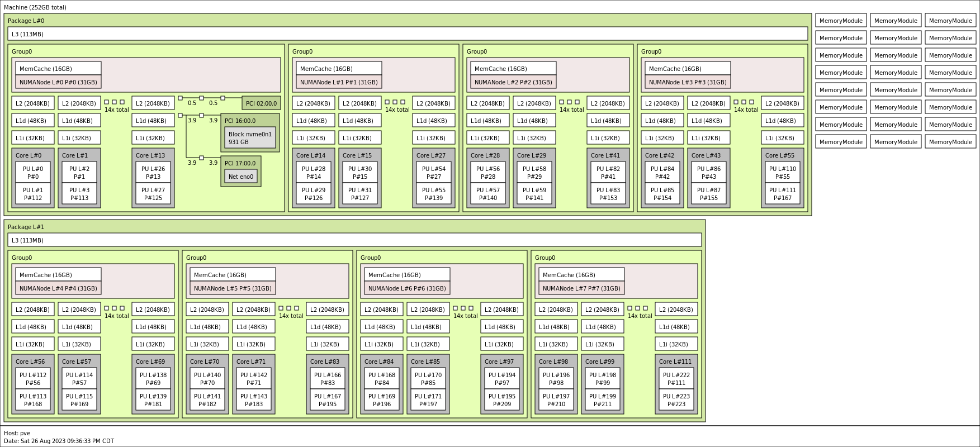The image size is (980, 447).
Task: Select processing unit PU L#113 P#168
Action: 33,400
